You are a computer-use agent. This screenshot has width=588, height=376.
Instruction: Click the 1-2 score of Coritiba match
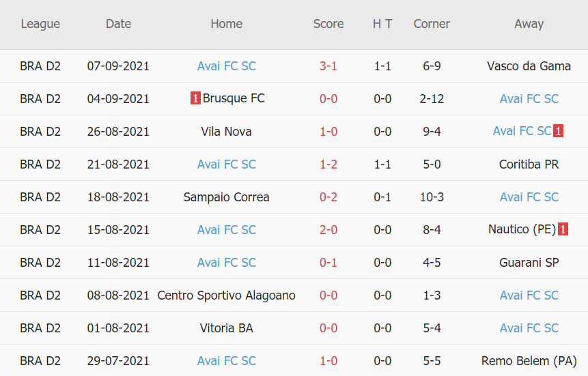(328, 164)
